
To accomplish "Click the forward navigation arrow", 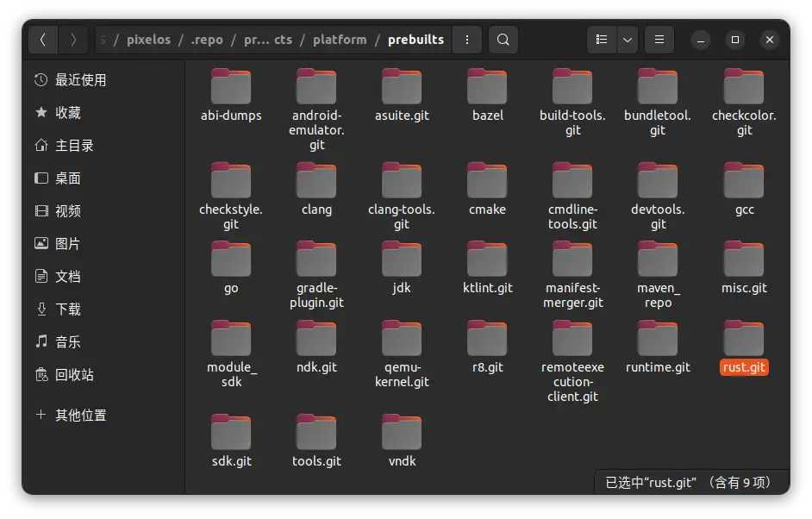I will click(x=73, y=40).
